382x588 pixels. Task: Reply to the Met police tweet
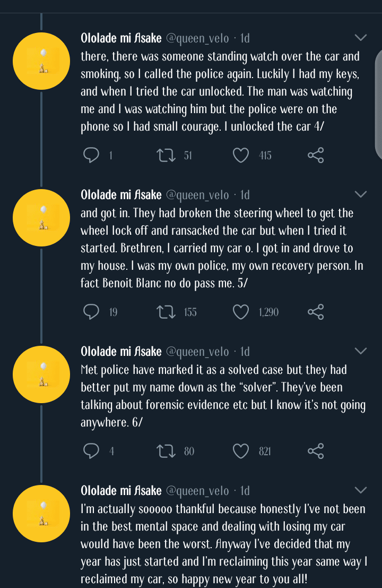92,451
